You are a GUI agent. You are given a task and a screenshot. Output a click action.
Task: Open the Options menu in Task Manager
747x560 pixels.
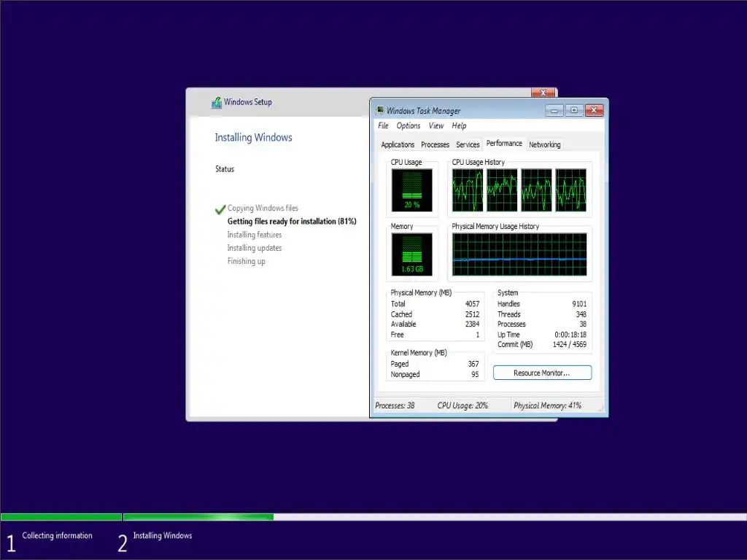pos(409,125)
